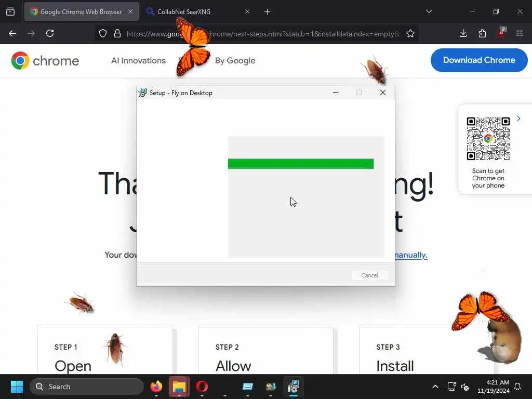Open Opera browser from the taskbar

click(202, 387)
